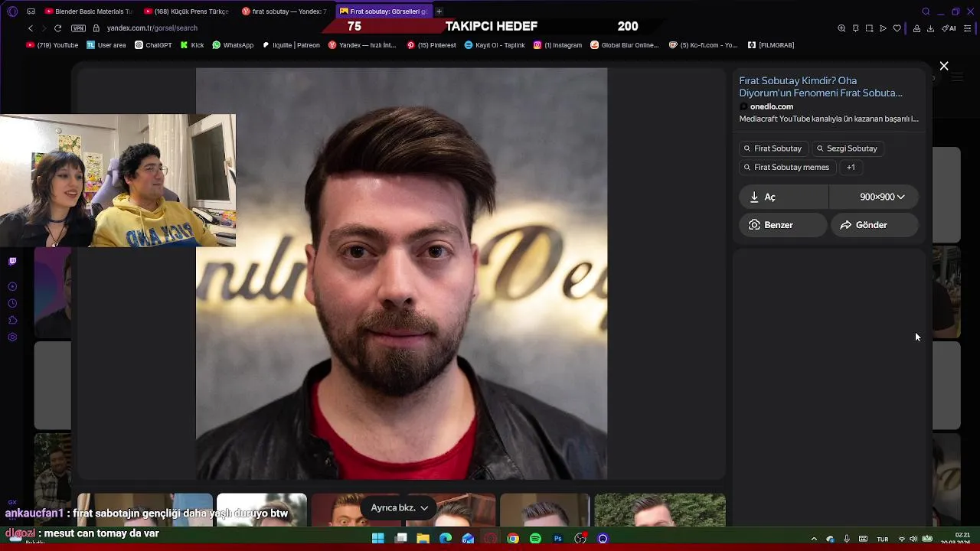Find similar images with Benzer
980x551 pixels.
tap(783, 225)
